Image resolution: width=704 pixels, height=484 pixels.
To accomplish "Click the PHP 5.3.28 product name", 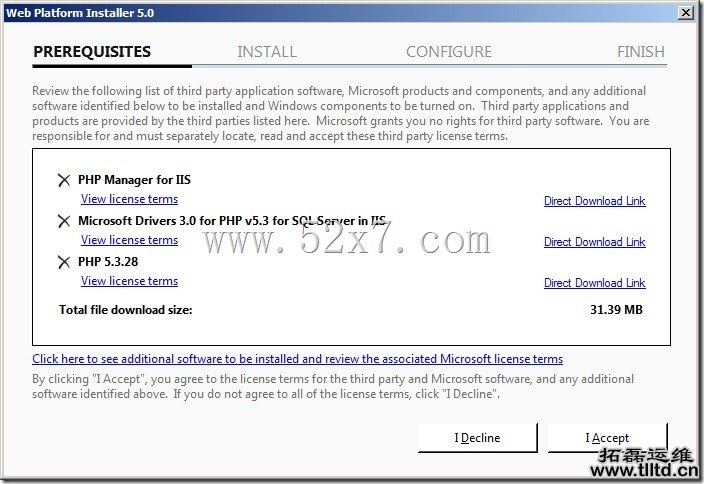I will click(108, 261).
